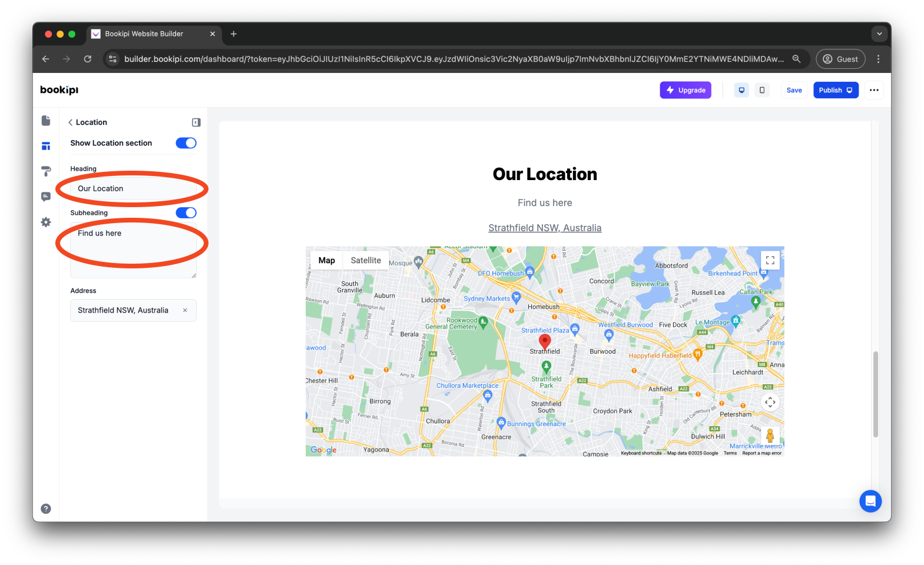The height and width of the screenshot is (565, 924).
Task: Click the bookipi logo
Action: [x=59, y=89]
